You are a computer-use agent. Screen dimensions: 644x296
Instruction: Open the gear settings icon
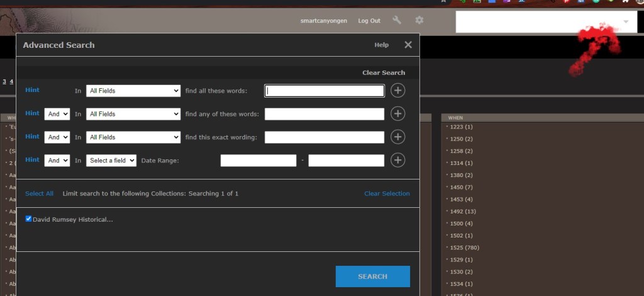click(419, 20)
